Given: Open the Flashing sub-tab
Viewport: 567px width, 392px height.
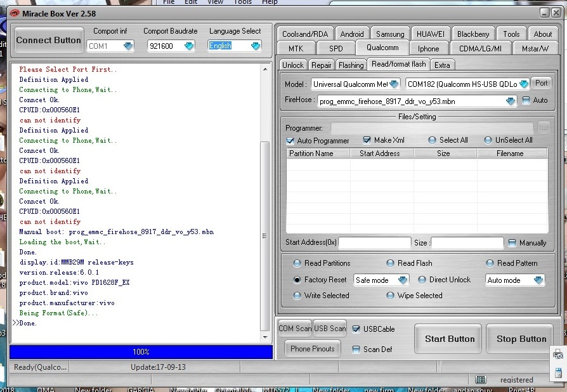Looking at the screenshot, I should 351,65.
